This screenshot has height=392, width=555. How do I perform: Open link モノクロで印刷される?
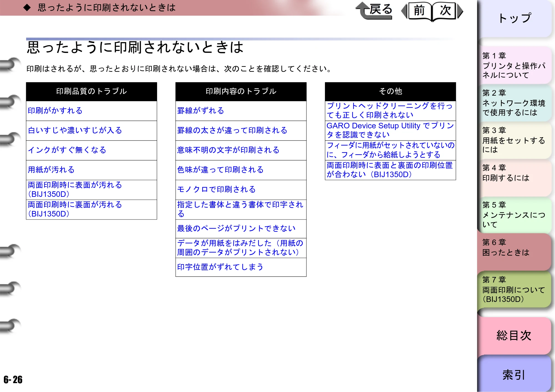tap(216, 189)
